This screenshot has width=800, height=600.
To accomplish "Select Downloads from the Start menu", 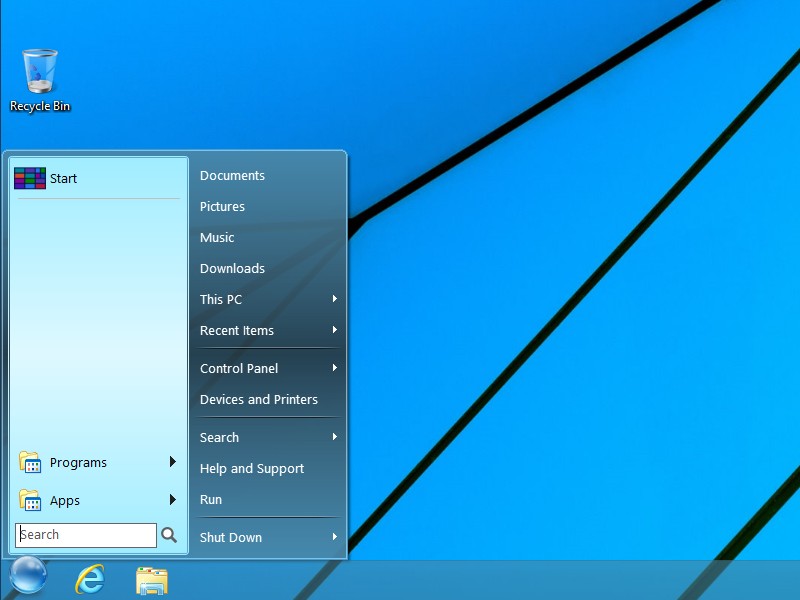I will pyautogui.click(x=232, y=268).
